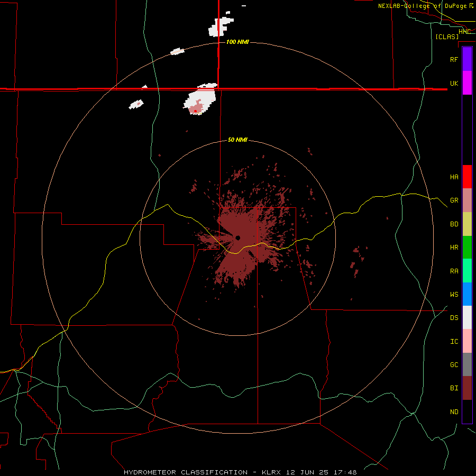Image resolution: width=476 pixels, height=476 pixels.
Task: Click the BI legend label
Action: pos(454,388)
